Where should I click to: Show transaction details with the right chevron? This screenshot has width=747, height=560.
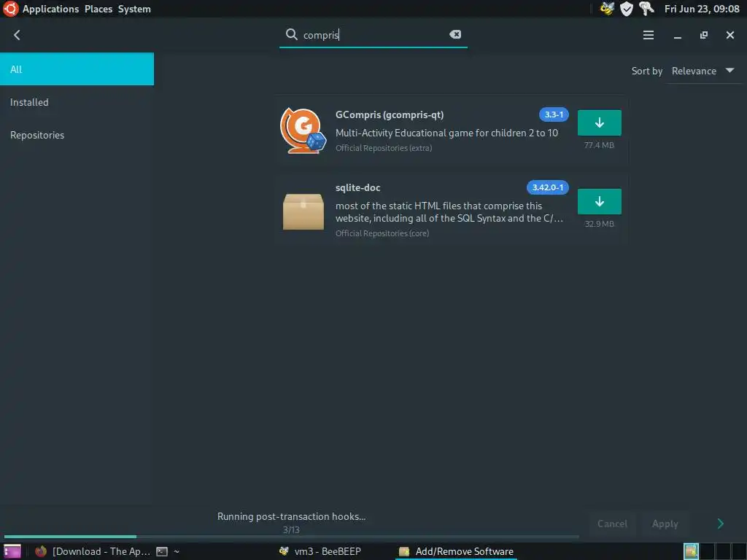pos(720,524)
